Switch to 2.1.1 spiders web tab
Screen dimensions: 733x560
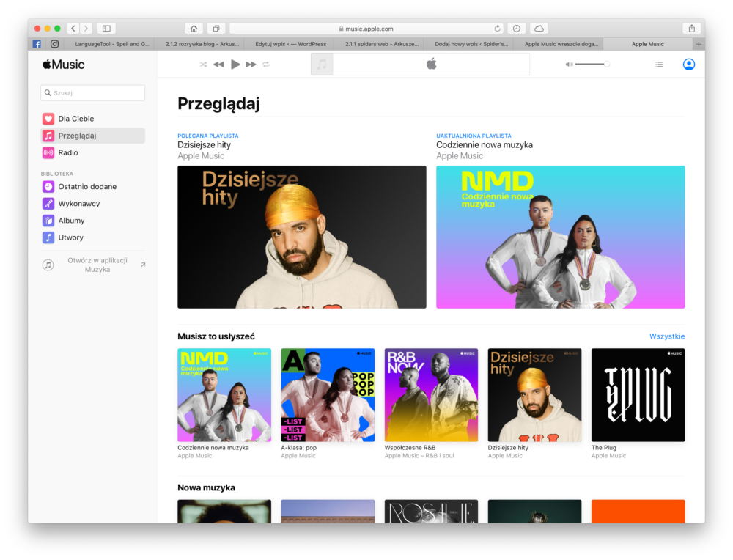click(380, 44)
